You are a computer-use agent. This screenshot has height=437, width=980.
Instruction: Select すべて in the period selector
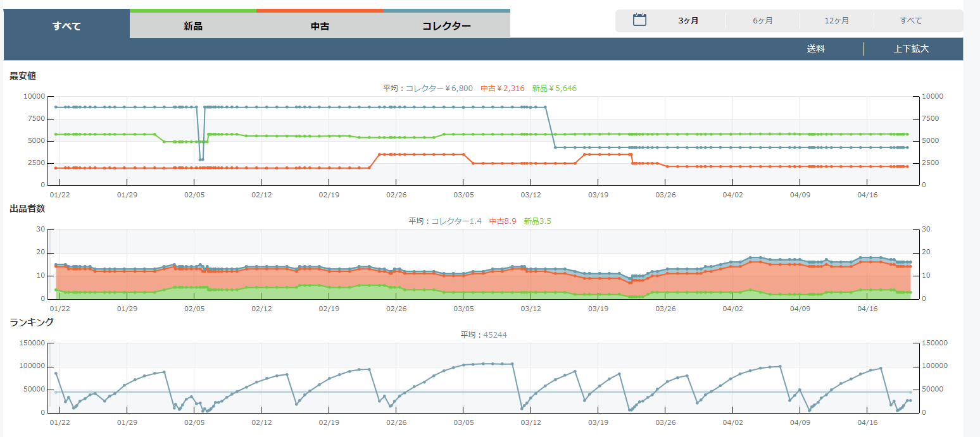(x=910, y=21)
